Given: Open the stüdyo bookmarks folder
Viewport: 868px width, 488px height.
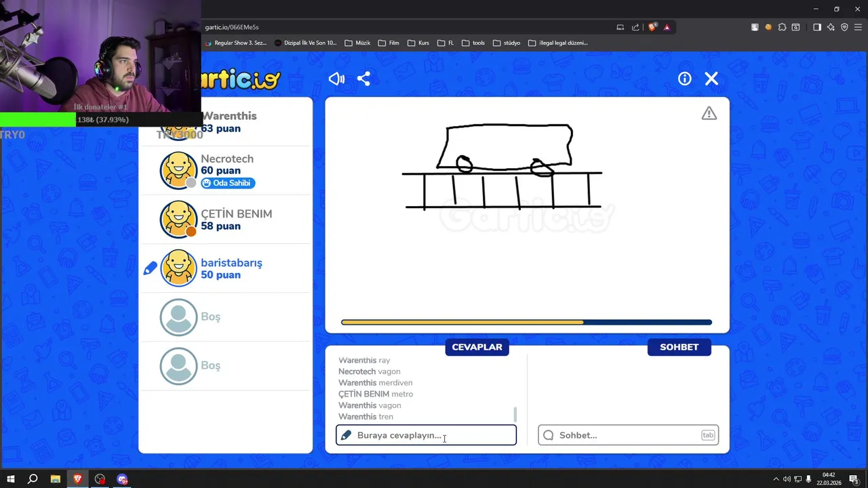Looking at the screenshot, I should click(x=507, y=43).
